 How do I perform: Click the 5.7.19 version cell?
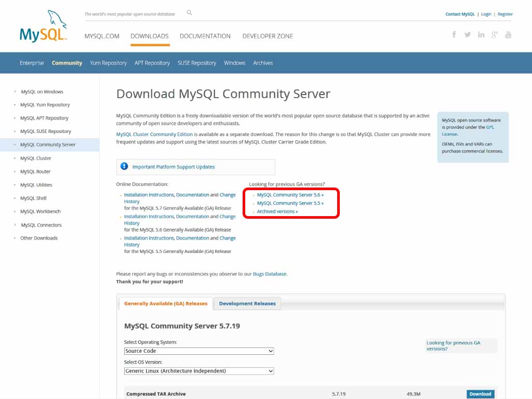coord(339,394)
